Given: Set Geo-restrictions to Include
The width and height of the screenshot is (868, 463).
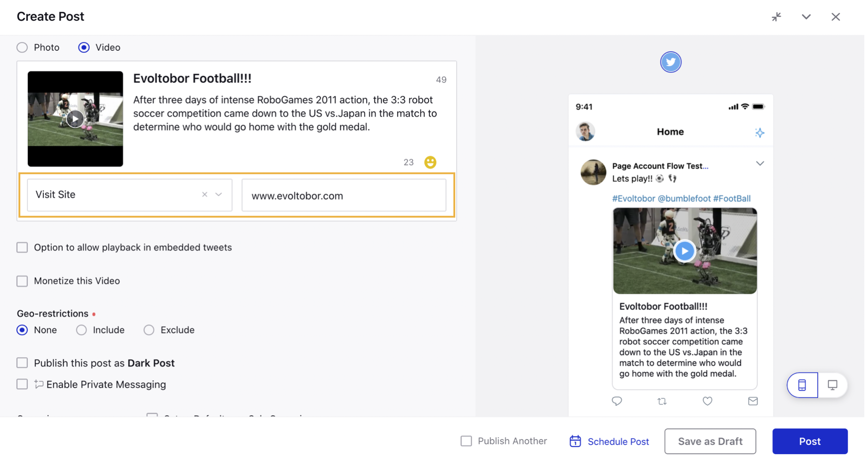Looking at the screenshot, I should [x=81, y=330].
